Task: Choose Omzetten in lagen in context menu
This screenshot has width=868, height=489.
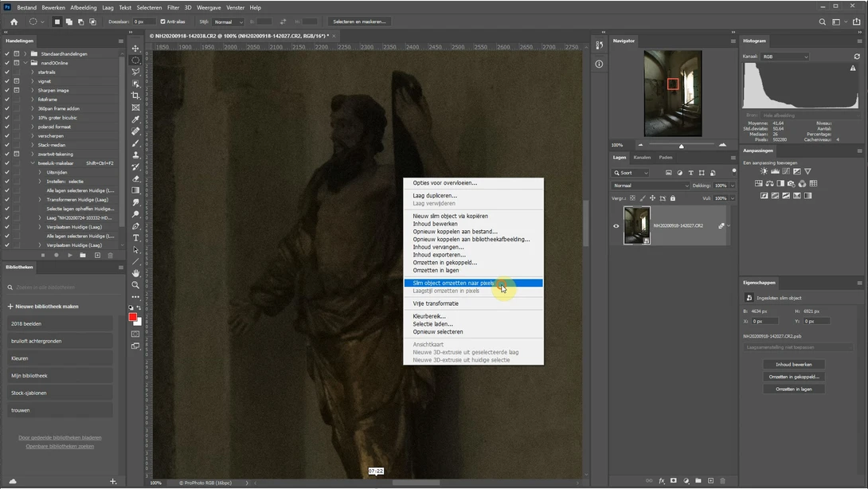Action: [x=436, y=270]
